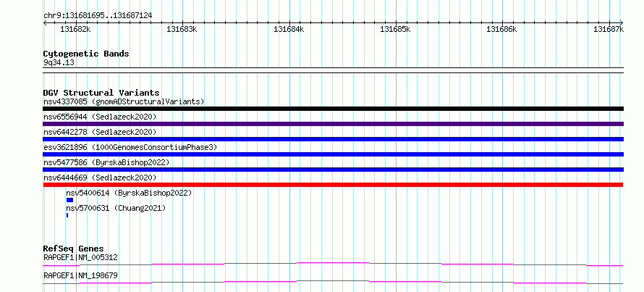Click the 131687k ruler tick label
Image resolution: width=644 pixels, height=292 pixels.
pyautogui.click(x=609, y=29)
